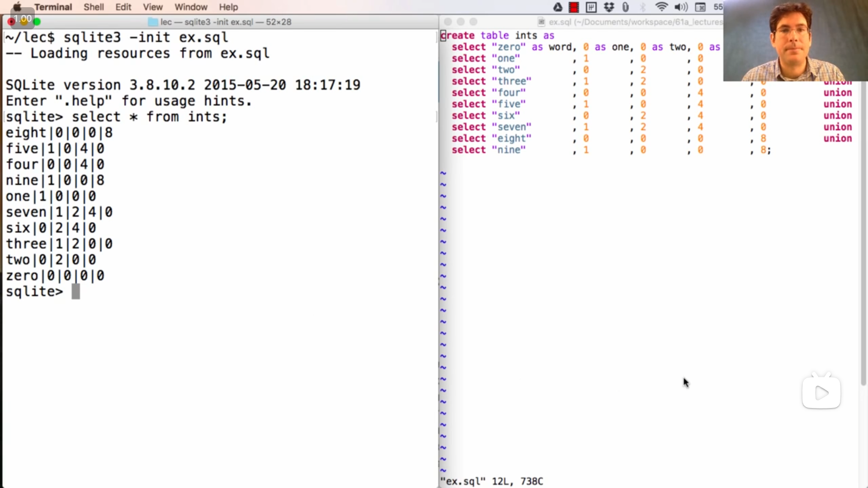
Task: Click the ex.sql document proxy icon
Action: (x=541, y=22)
